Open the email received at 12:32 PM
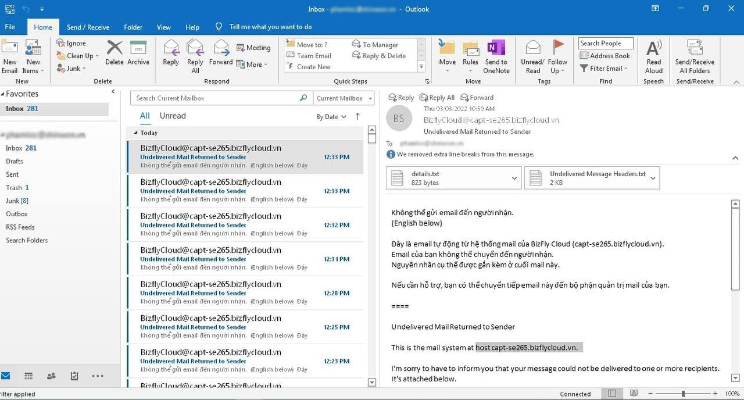 point(246,224)
